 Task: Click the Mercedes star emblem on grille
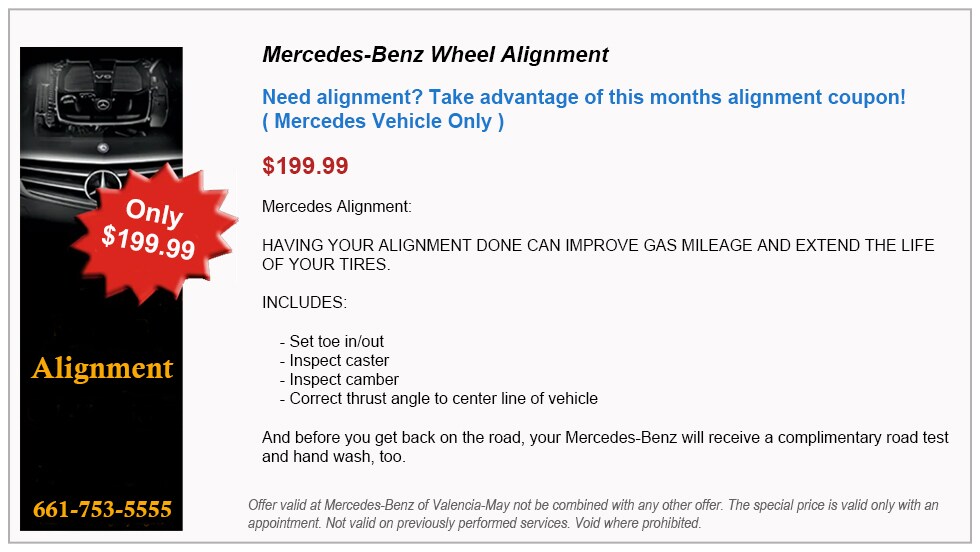click(x=101, y=185)
